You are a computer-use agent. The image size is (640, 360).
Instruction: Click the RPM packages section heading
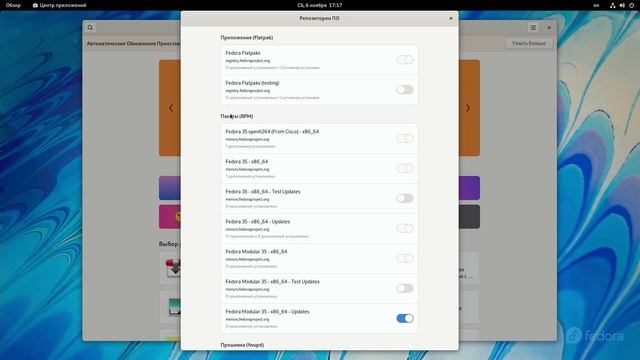[237, 116]
